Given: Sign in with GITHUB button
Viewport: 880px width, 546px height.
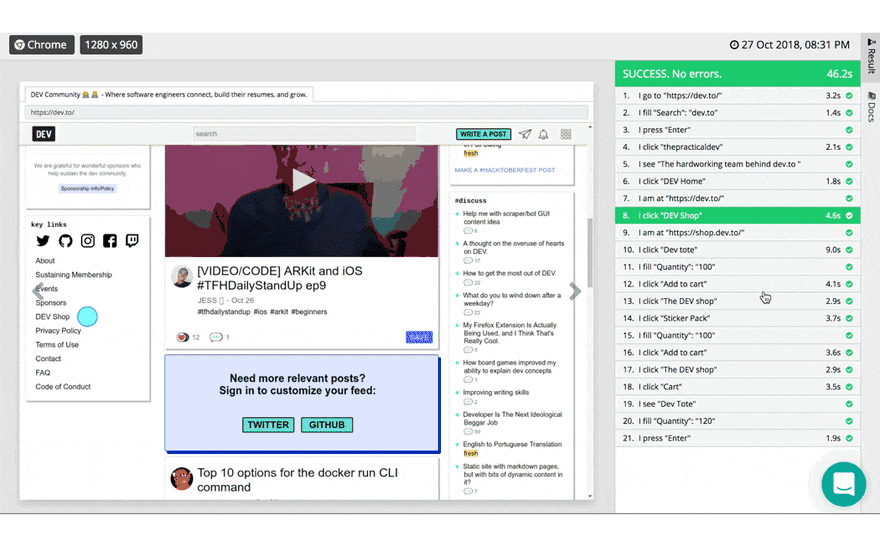Looking at the screenshot, I should point(327,425).
